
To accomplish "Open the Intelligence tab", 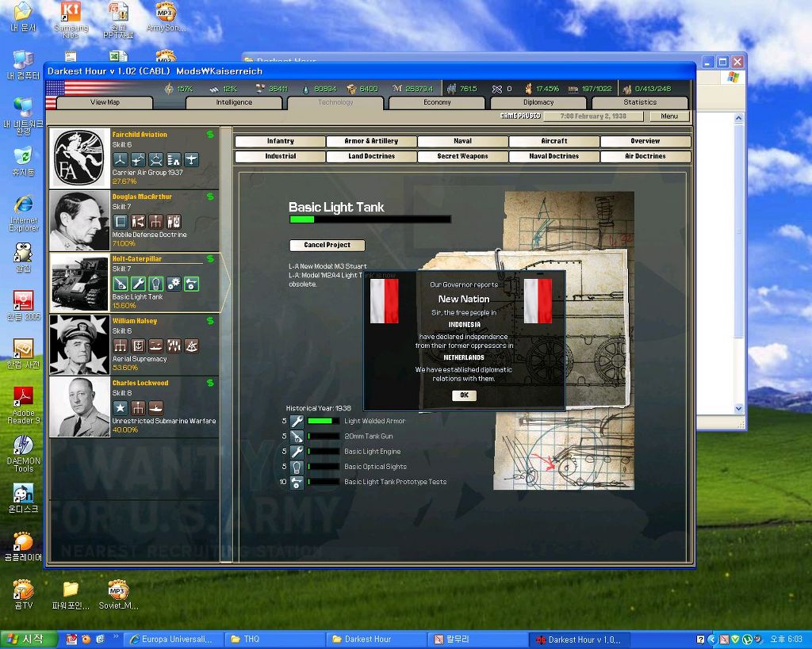I will pyautogui.click(x=234, y=102).
